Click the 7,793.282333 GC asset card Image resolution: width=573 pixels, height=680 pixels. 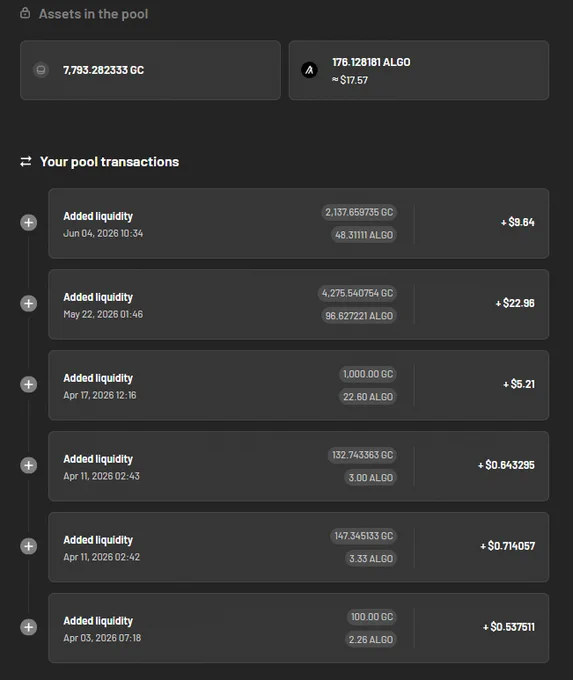pyautogui.click(x=150, y=70)
